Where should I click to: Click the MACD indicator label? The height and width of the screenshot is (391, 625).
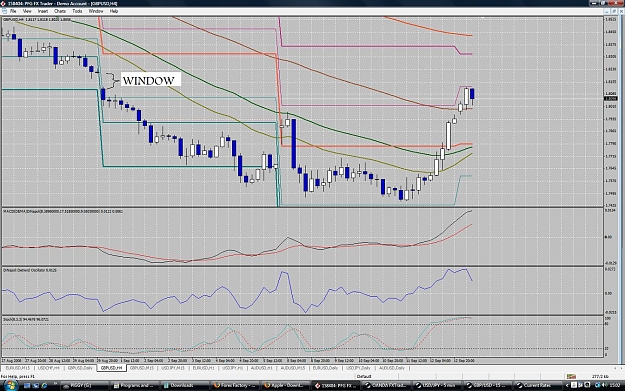(63, 211)
